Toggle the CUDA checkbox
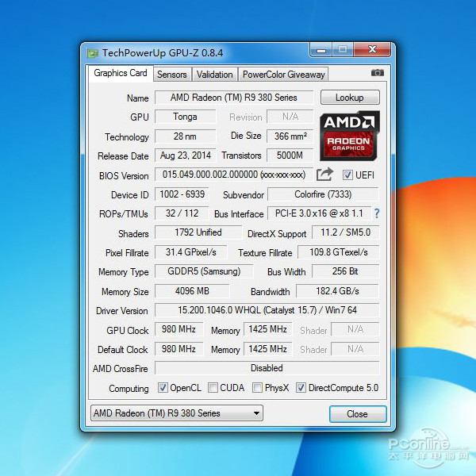The width and height of the screenshot is (476, 476). pos(213,388)
